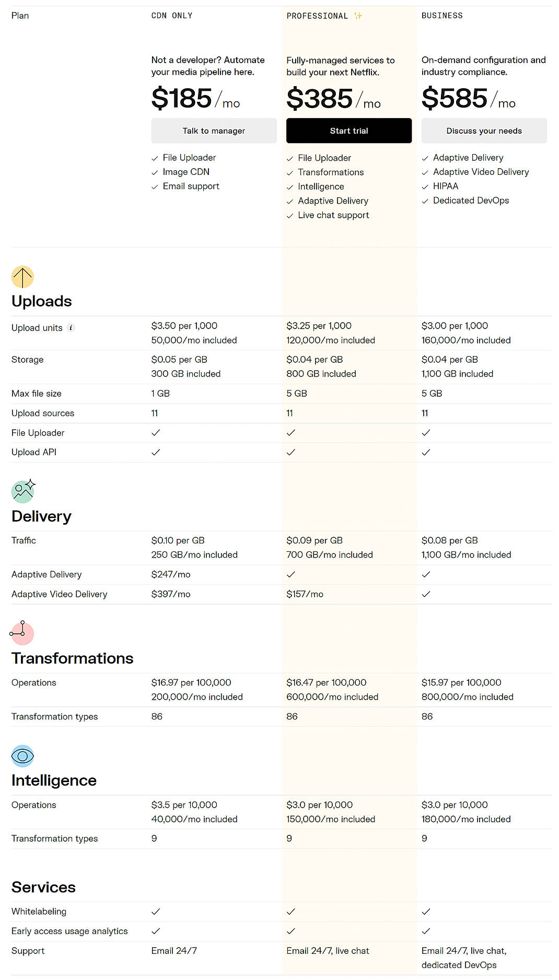Click the Intelligence section eye icon

[22, 755]
